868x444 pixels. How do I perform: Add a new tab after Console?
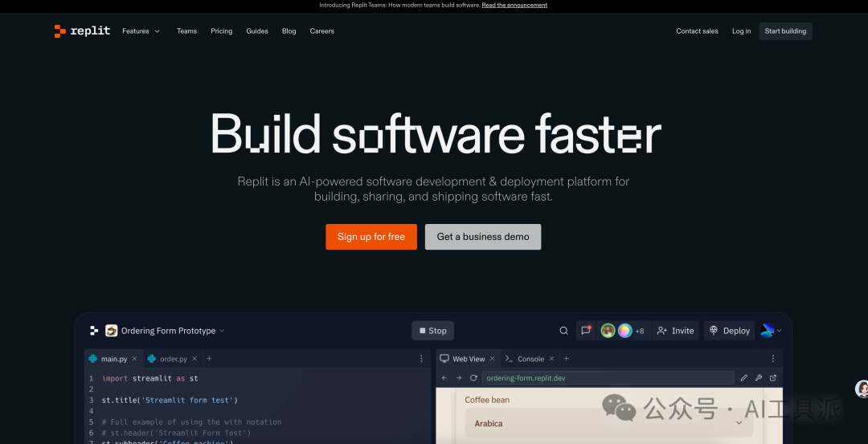click(567, 359)
